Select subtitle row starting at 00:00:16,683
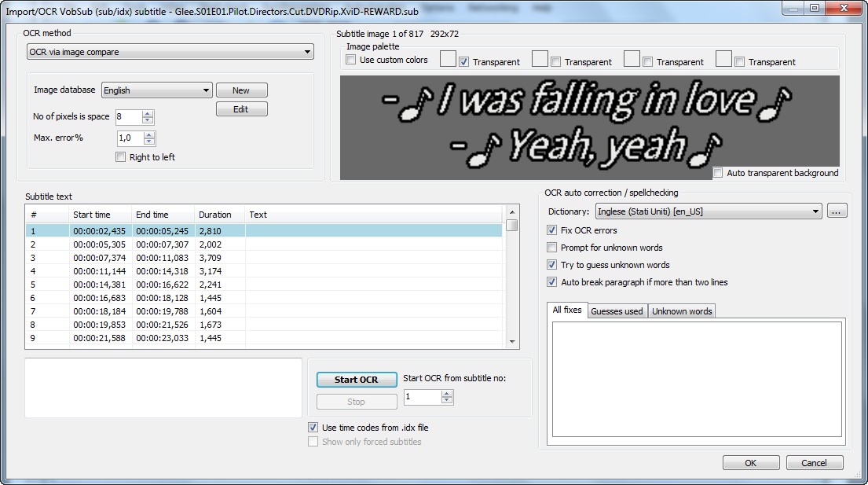This screenshot has height=485, width=868. [x=264, y=298]
